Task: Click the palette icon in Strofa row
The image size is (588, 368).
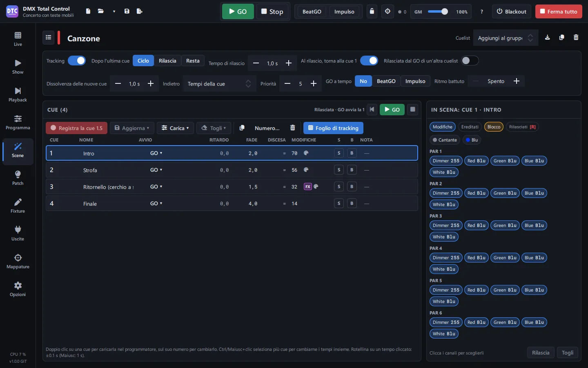Action: (x=306, y=170)
